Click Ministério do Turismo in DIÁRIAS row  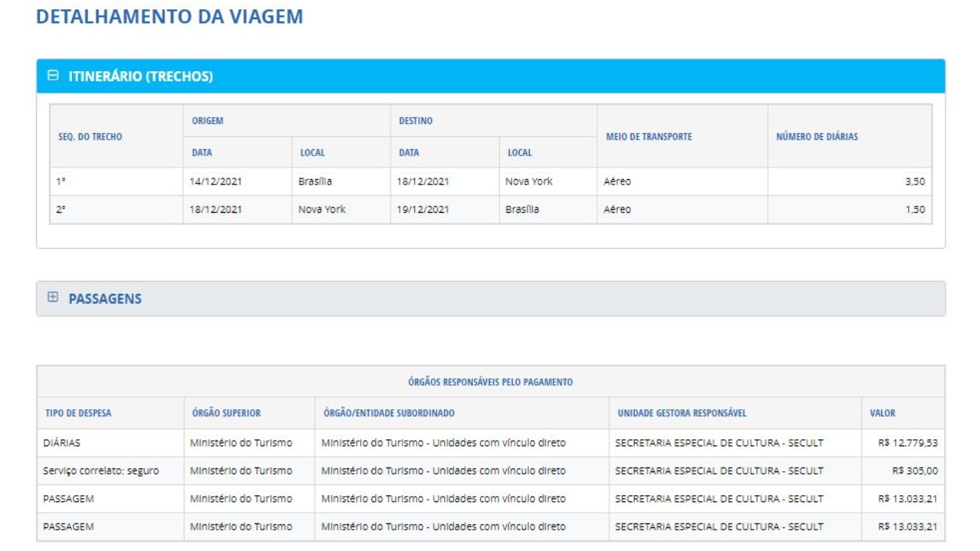tap(241, 443)
